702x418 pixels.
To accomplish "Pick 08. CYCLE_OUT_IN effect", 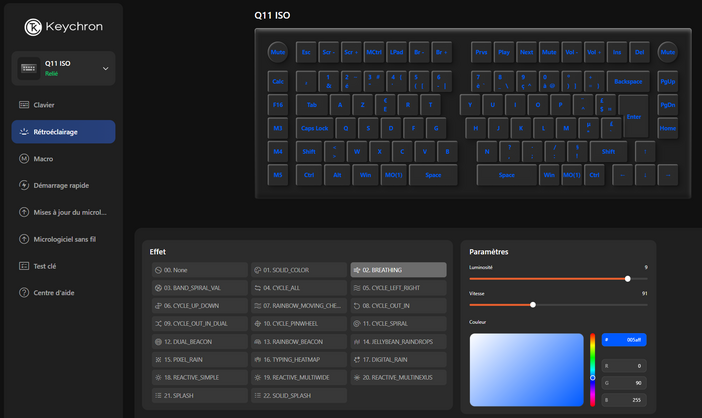I will (398, 306).
